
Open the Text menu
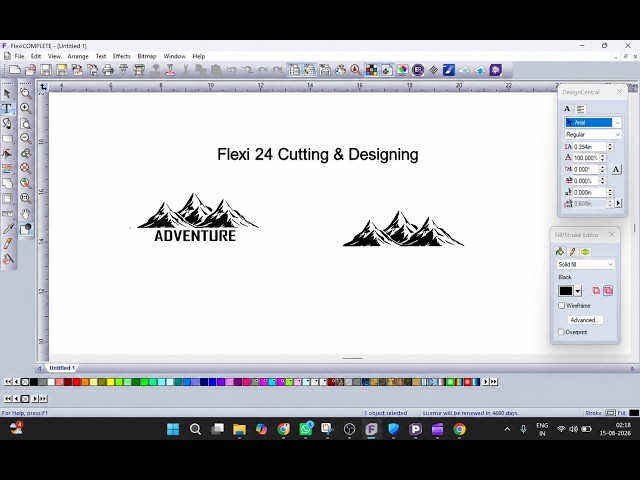pyautogui.click(x=101, y=56)
